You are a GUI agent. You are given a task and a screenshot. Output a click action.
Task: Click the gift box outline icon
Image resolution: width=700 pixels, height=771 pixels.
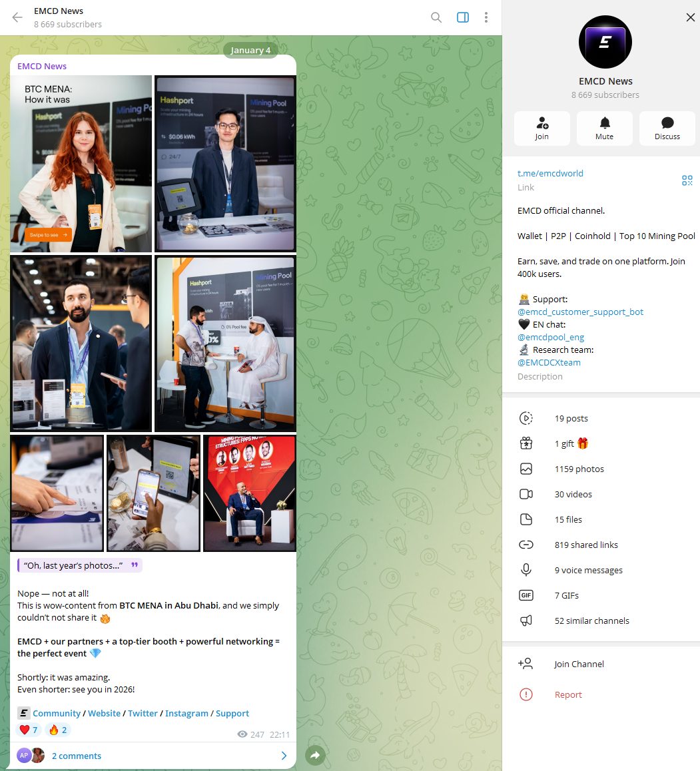pos(526,443)
